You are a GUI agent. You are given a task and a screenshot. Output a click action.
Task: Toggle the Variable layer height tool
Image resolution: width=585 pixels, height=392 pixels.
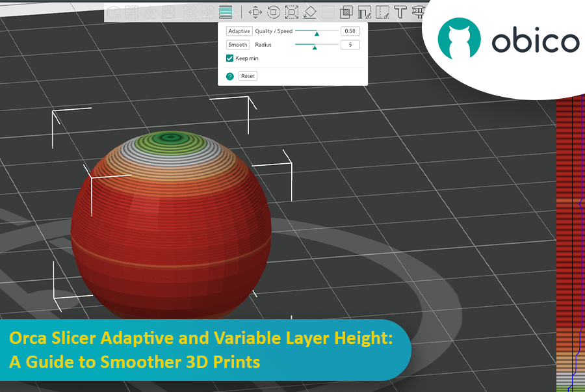pyautogui.click(x=226, y=12)
